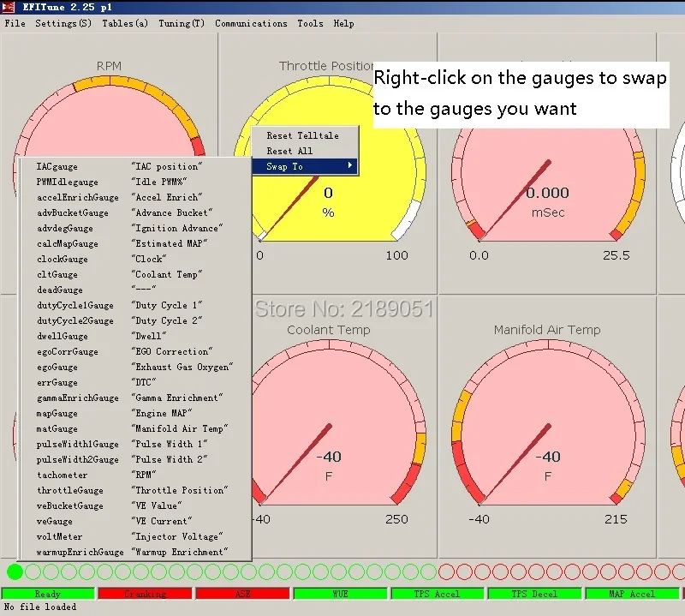Viewport: 685px width, 616px height.
Task: Click the mSec pulse width gauge
Action: point(548,183)
